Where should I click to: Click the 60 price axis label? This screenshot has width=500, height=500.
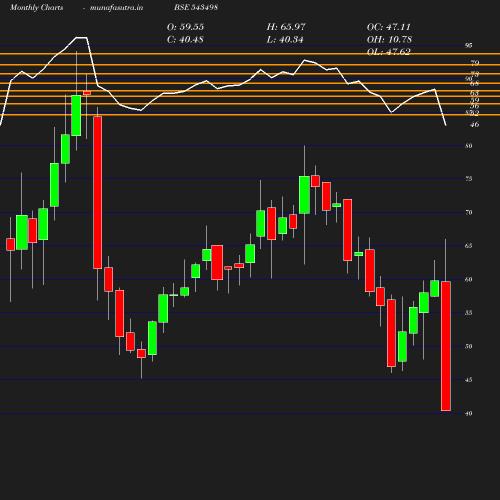pyautogui.click(x=469, y=279)
